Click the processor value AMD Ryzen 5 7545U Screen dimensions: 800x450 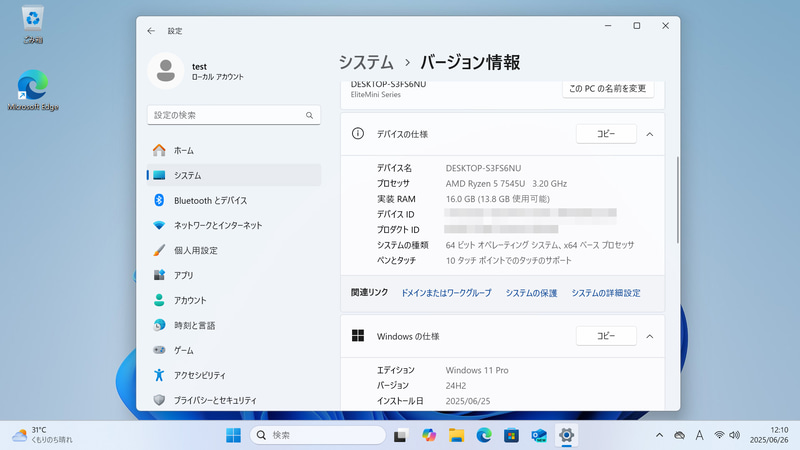[485, 184]
